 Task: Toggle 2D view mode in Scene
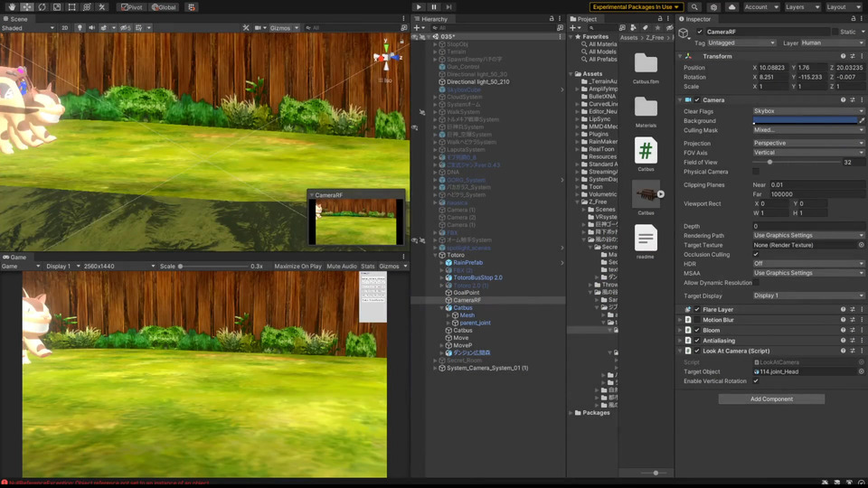(x=65, y=28)
